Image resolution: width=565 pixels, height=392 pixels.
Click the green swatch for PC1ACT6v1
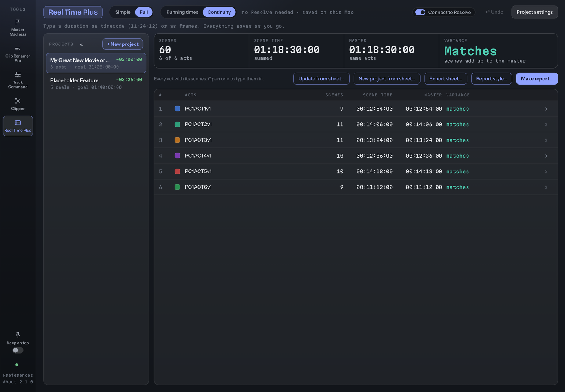click(x=177, y=187)
